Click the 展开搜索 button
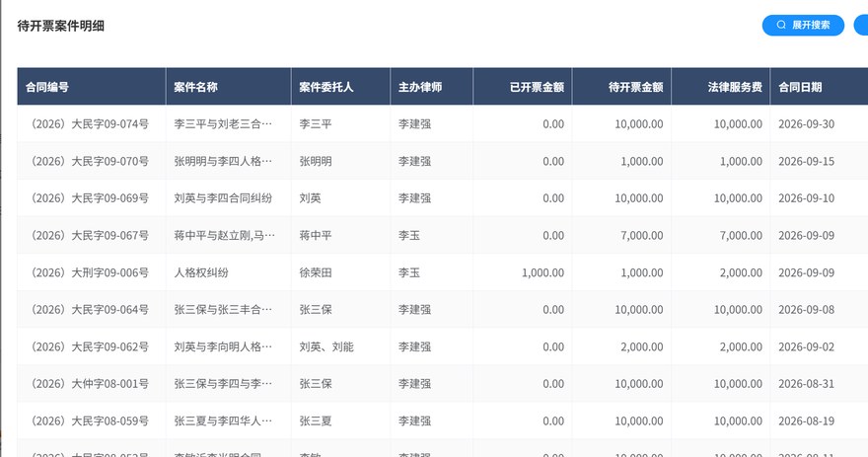 coord(803,25)
